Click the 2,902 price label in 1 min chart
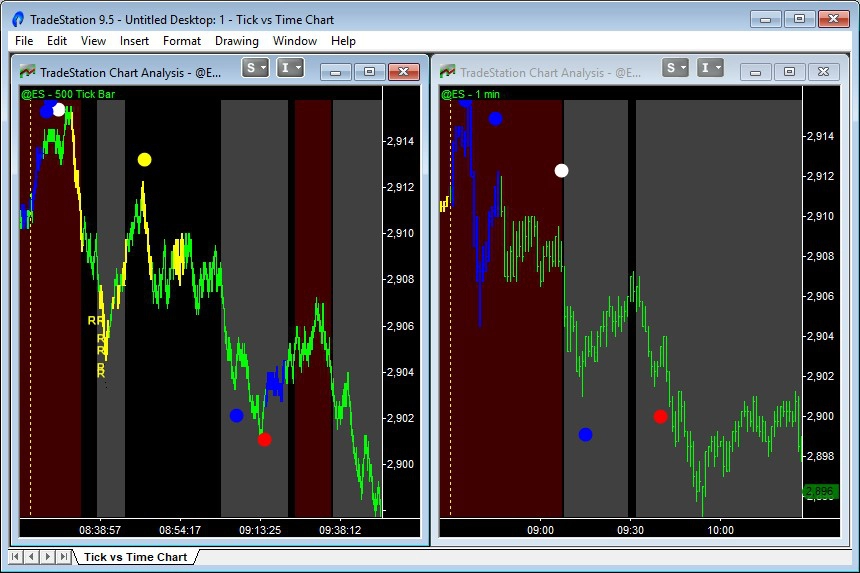 click(x=821, y=376)
